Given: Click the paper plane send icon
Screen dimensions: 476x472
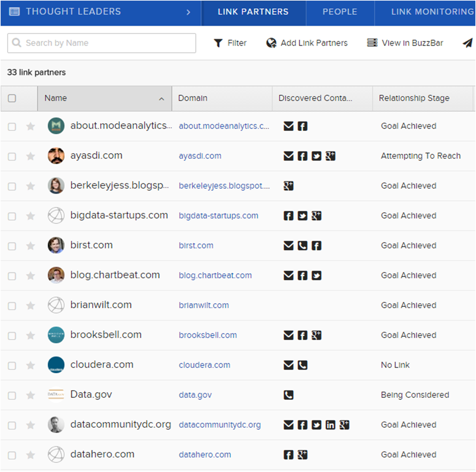Looking at the screenshot, I should (x=467, y=43).
